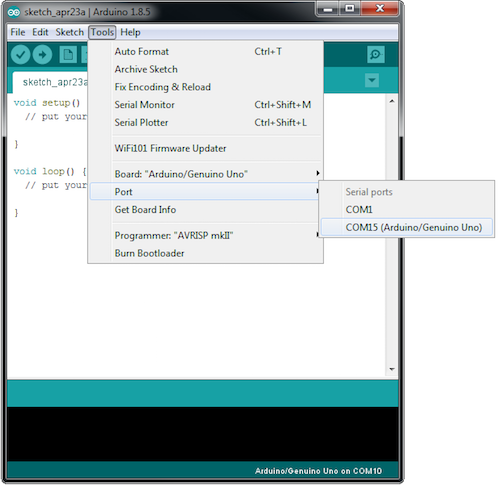
Task: Click the Verify checkmark icon
Action: point(20,54)
